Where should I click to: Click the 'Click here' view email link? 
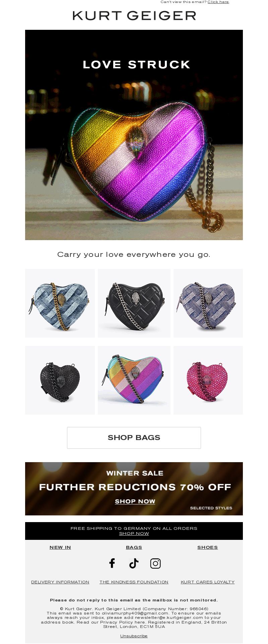click(218, 2)
